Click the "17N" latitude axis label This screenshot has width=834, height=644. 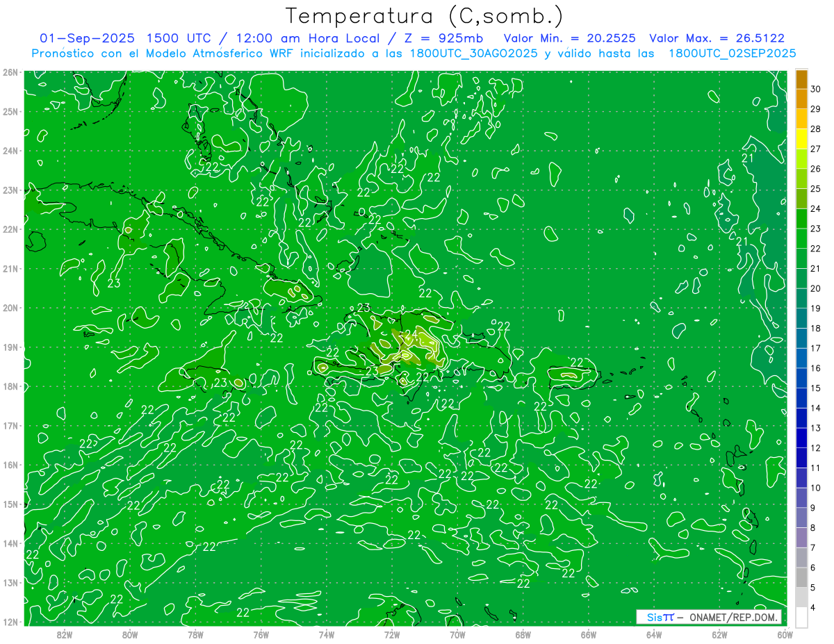pyautogui.click(x=10, y=425)
